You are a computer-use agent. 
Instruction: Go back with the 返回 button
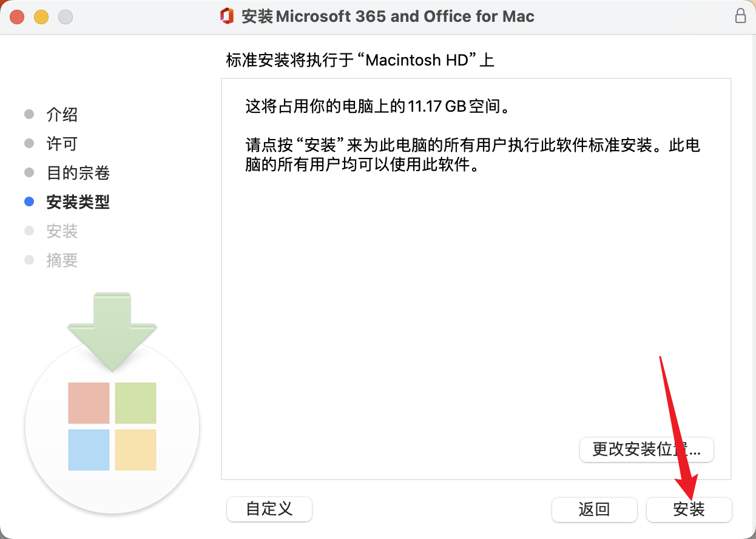tap(594, 509)
